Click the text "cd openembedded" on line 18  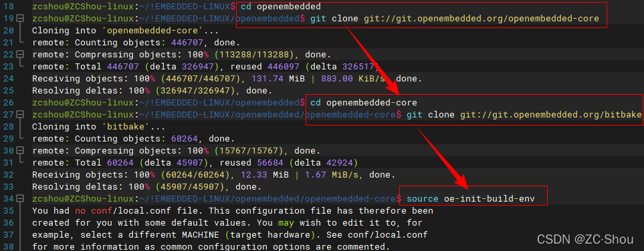click(280, 7)
